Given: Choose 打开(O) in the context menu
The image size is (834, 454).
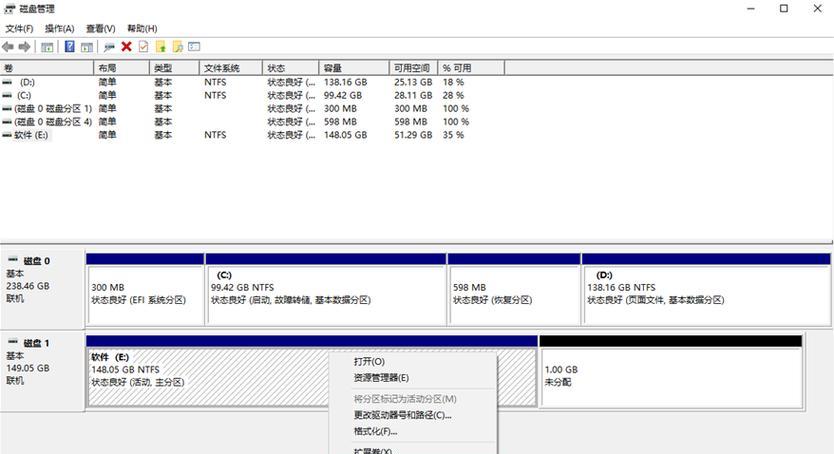Looking at the screenshot, I should tap(369, 361).
